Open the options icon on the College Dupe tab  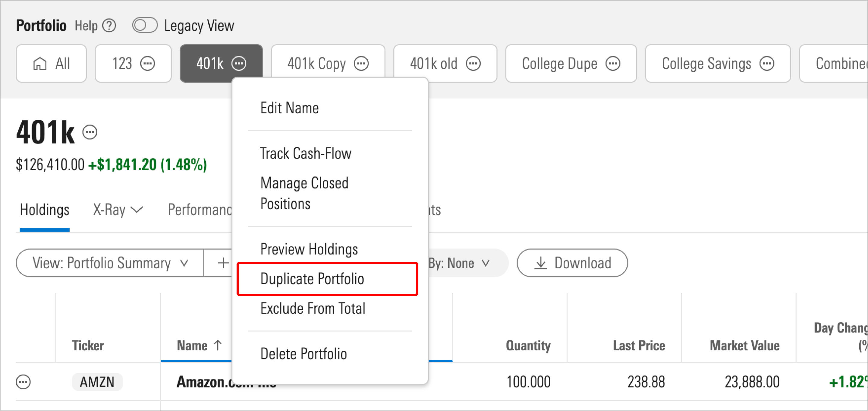click(613, 63)
